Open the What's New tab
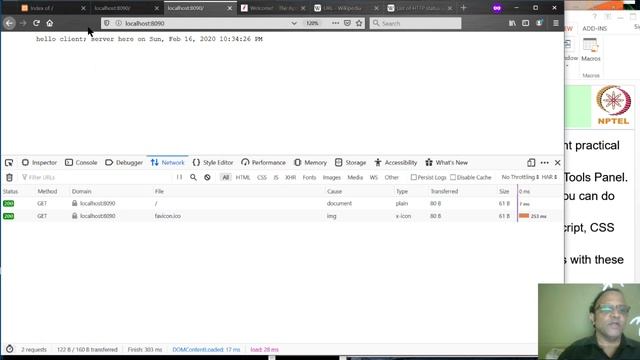 point(447,162)
